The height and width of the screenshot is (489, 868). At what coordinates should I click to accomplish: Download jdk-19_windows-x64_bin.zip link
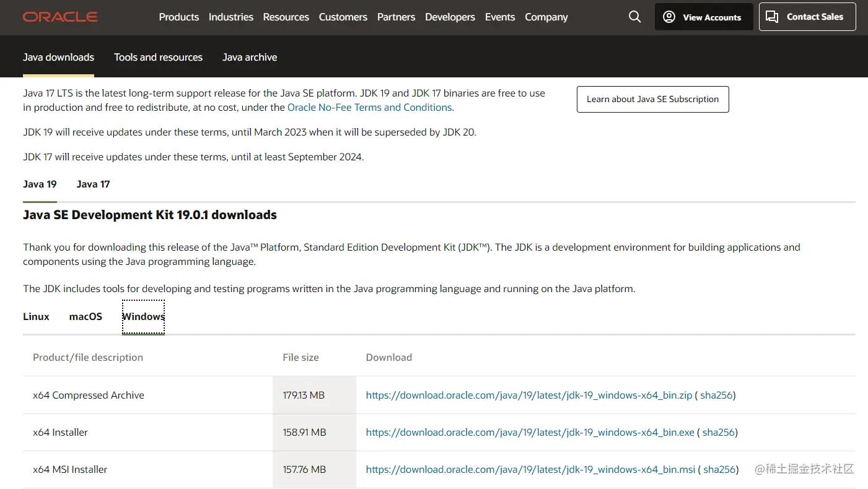(529, 395)
